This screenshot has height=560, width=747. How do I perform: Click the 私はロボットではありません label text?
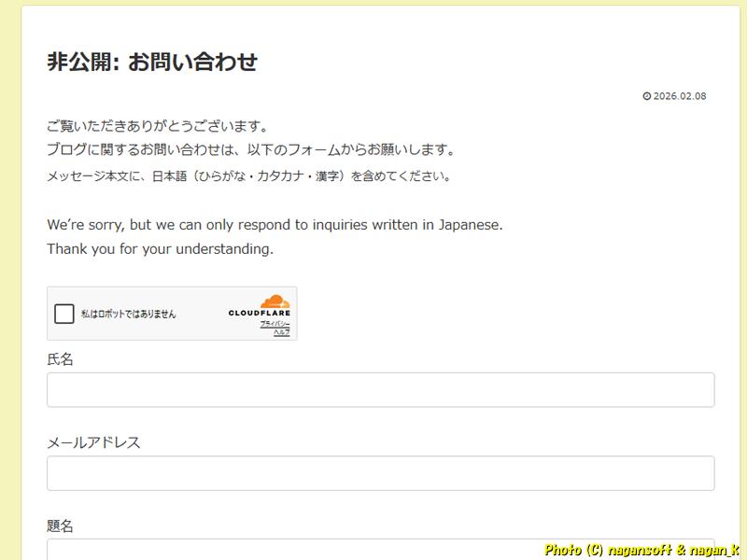(128, 314)
